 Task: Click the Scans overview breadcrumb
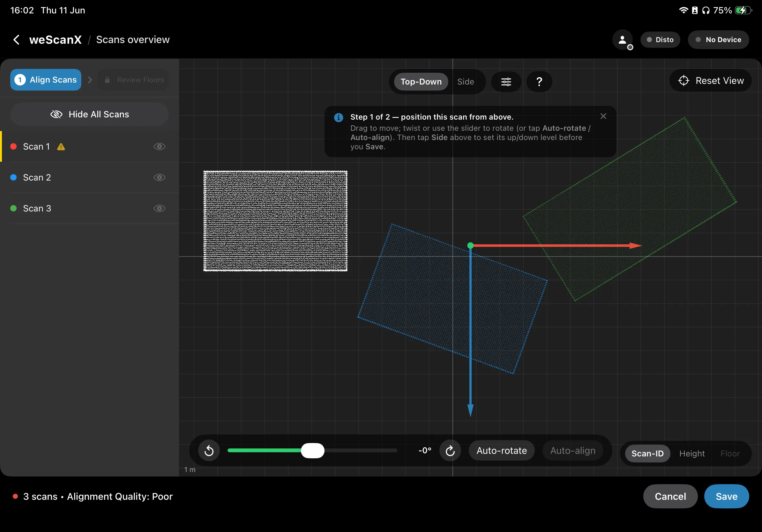133,40
